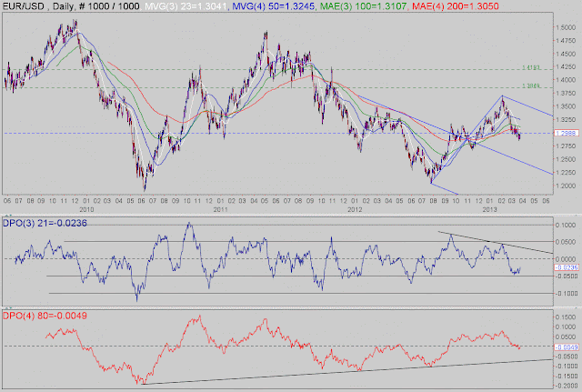This screenshot has height=392, width=582.
Task: Click the 1.3250 price axis label
Action: point(566,119)
